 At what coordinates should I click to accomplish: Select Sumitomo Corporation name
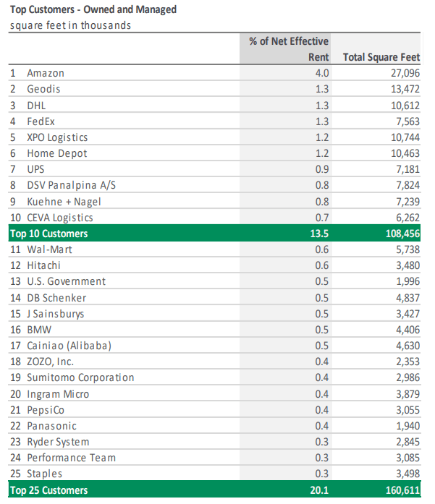click(x=80, y=377)
